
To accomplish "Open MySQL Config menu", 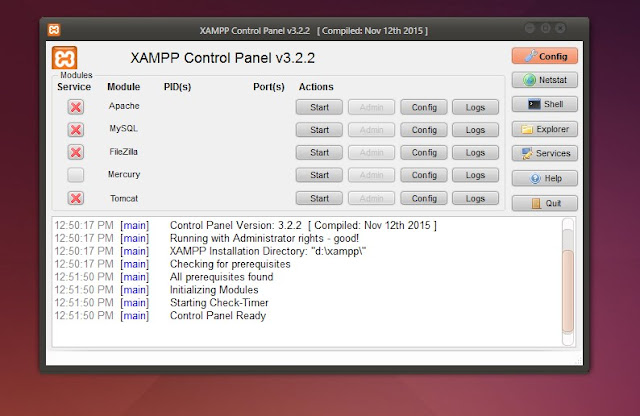I will [424, 130].
